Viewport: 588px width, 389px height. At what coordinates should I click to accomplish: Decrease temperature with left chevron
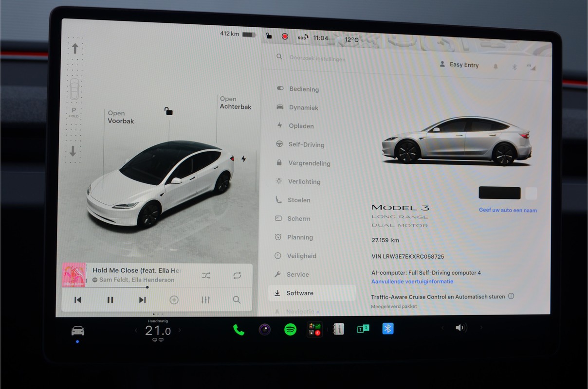[136, 331]
